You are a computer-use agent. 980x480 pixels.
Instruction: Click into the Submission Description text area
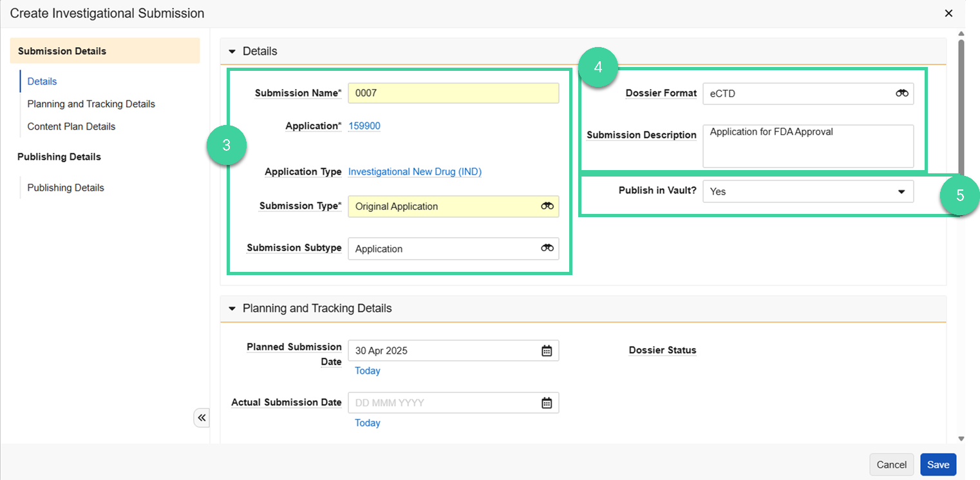(x=807, y=146)
